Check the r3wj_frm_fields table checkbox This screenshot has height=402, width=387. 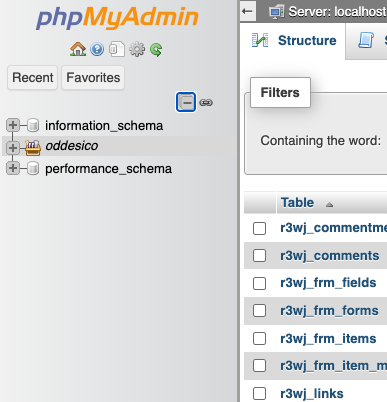[259, 283]
